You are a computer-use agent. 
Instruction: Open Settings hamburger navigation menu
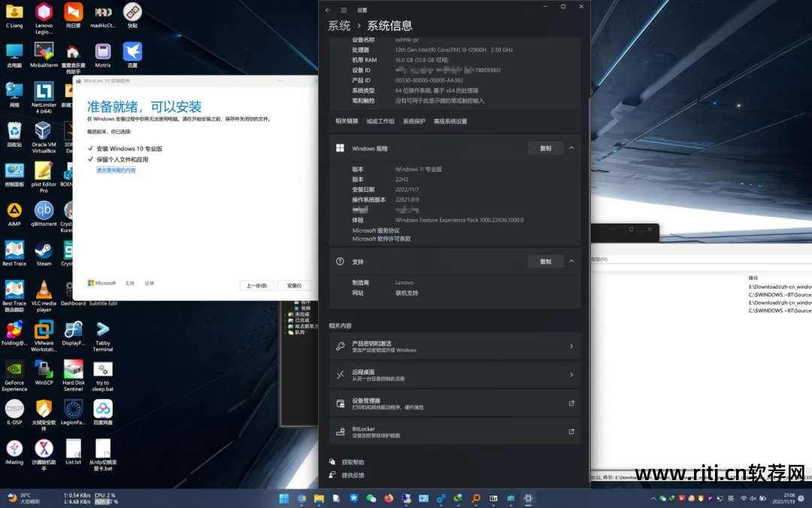(344, 10)
